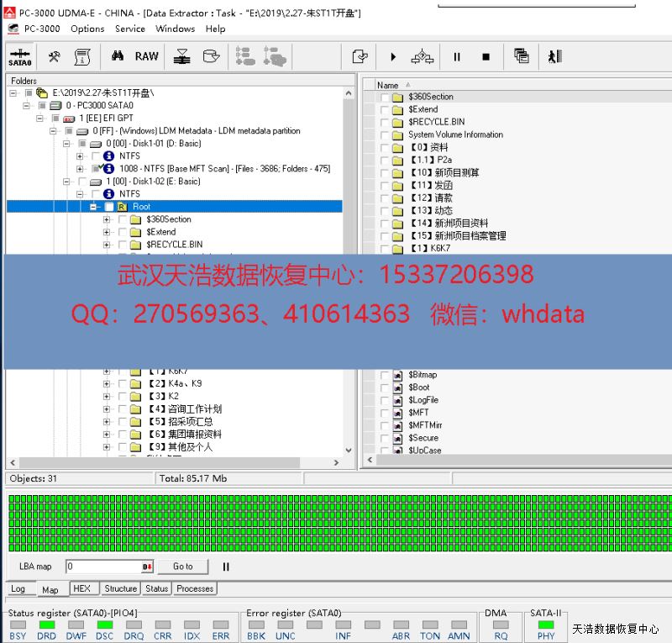This screenshot has width=672, height=643.
Task: Click the exit door icon
Action: (x=554, y=56)
